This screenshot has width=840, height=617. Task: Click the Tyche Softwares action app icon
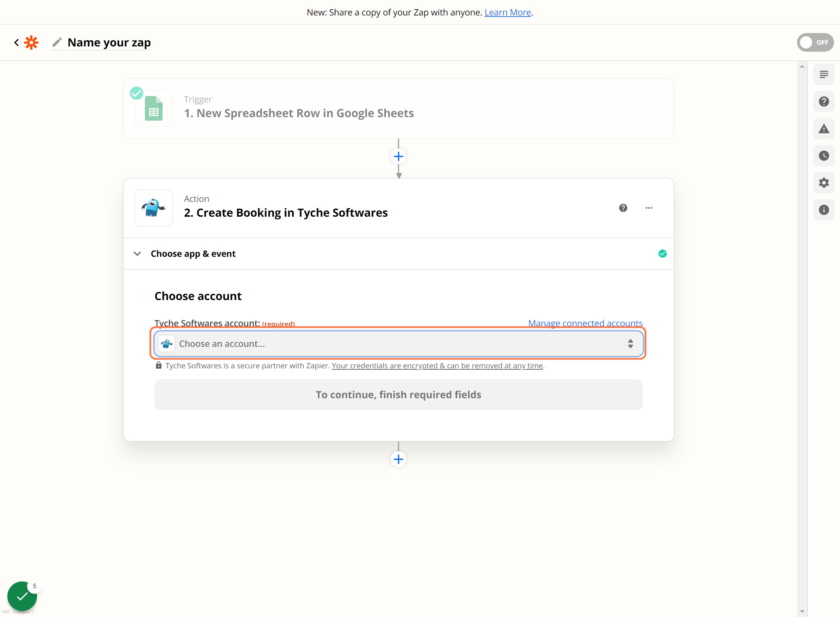coord(153,208)
